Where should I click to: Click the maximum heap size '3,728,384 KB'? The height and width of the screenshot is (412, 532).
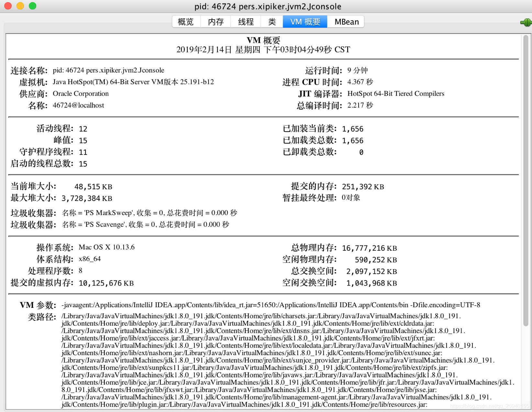click(87, 198)
